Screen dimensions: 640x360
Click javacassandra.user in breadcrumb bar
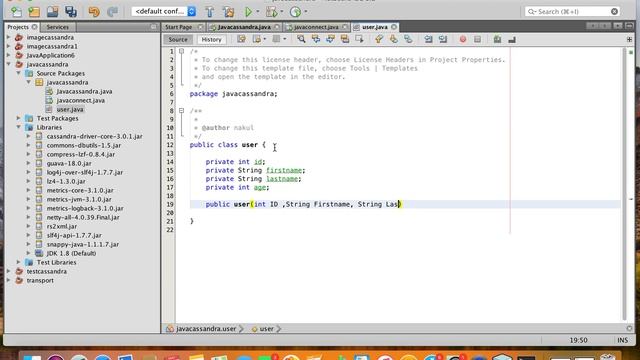(x=206, y=329)
